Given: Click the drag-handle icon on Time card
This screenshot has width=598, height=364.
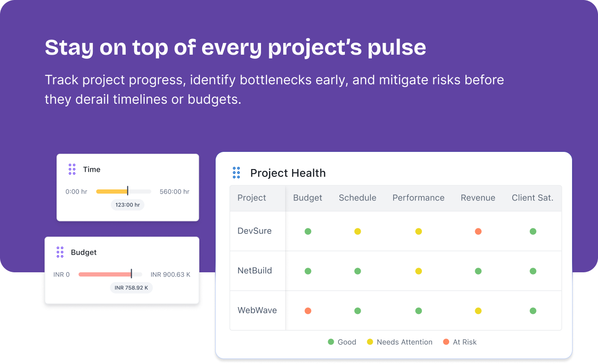Looking at the screenshot, I should [72, 169].
